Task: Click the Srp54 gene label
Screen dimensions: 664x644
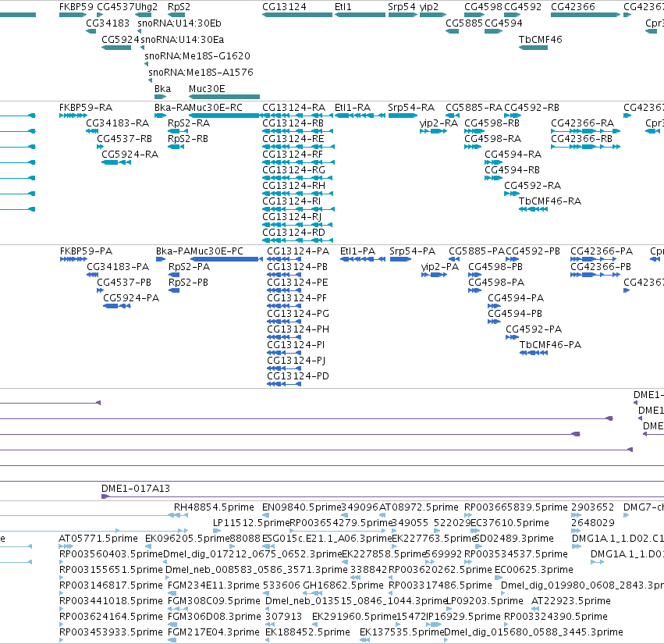Action: click(402, 7)
